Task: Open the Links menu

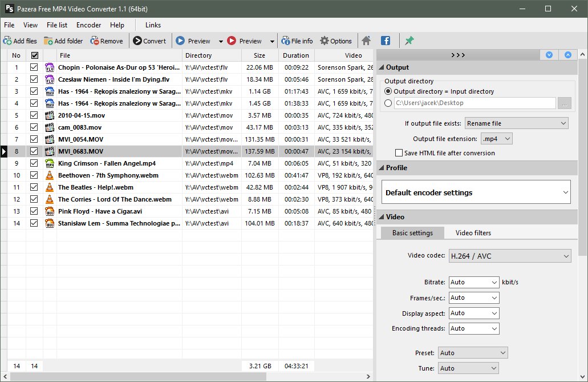Action: [153, 25]
